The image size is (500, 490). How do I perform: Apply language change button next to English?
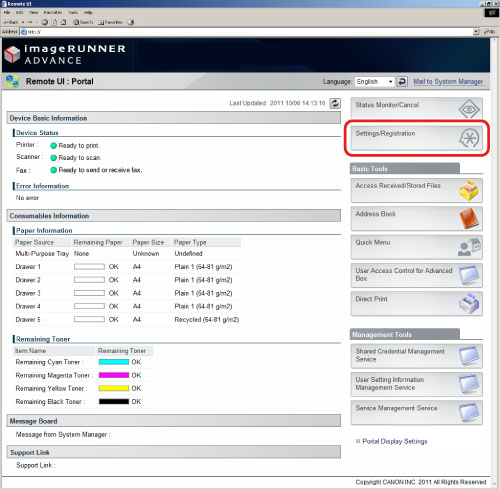coord(402,81)
